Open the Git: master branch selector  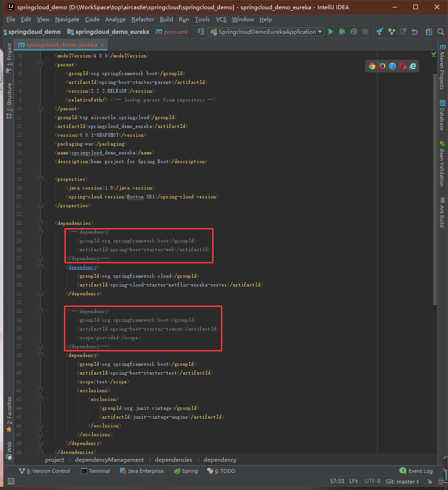pyautogui.click(x=403, y=482)
